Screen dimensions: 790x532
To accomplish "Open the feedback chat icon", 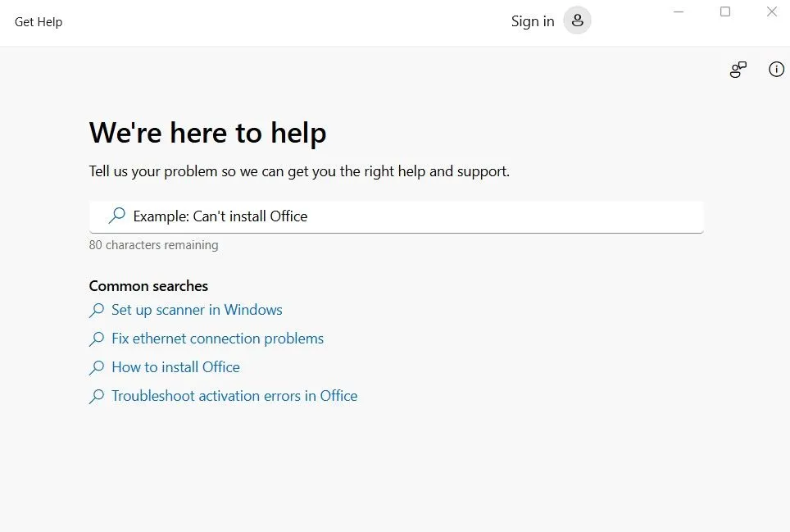I will [x=738, y=70].
